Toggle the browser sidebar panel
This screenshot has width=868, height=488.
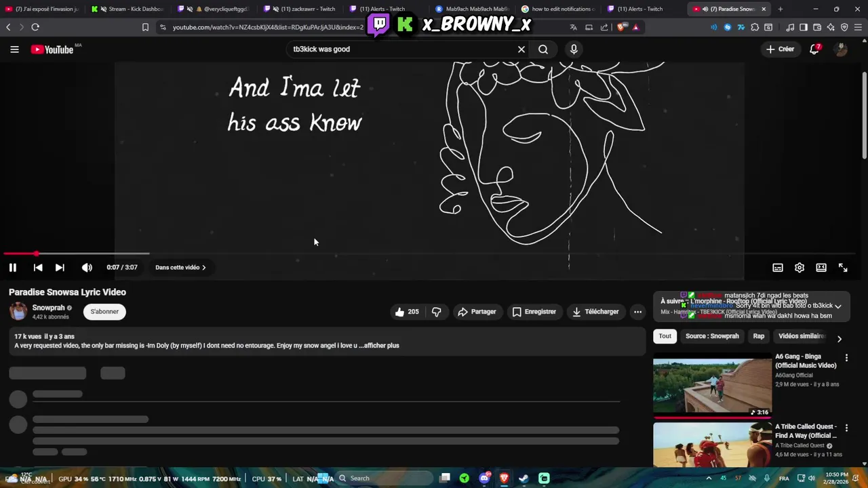804,27
